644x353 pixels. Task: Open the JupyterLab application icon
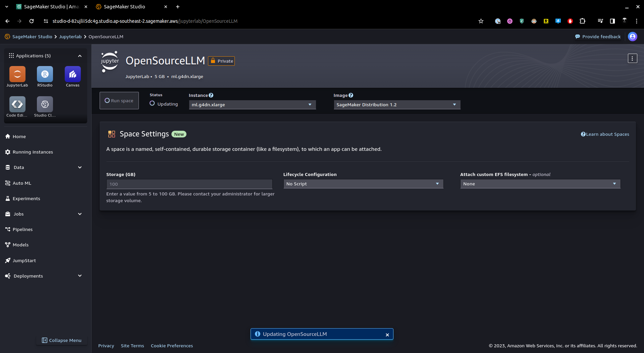pyautogui.click(x=17, y=74)
